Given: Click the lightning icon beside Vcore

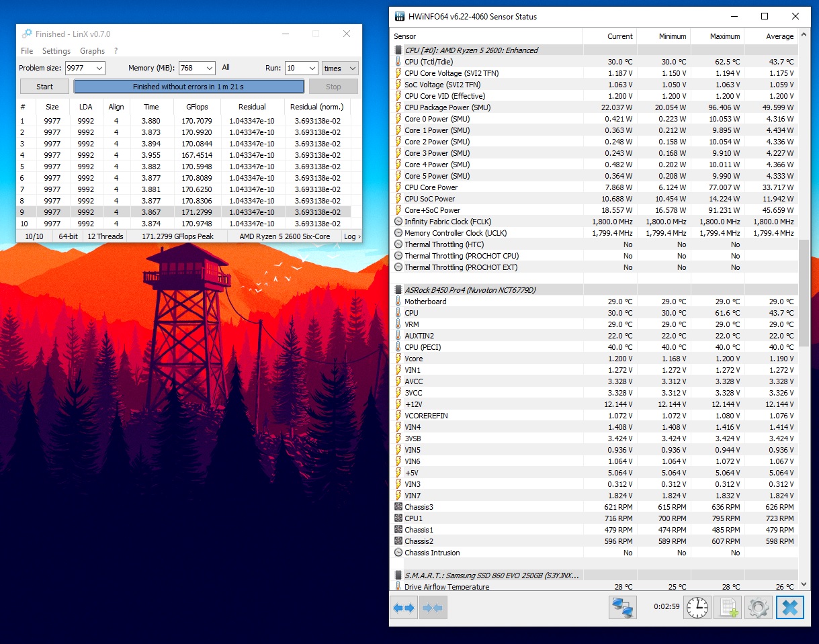Looking at the screenshot, I should click(x=398, y=359).
